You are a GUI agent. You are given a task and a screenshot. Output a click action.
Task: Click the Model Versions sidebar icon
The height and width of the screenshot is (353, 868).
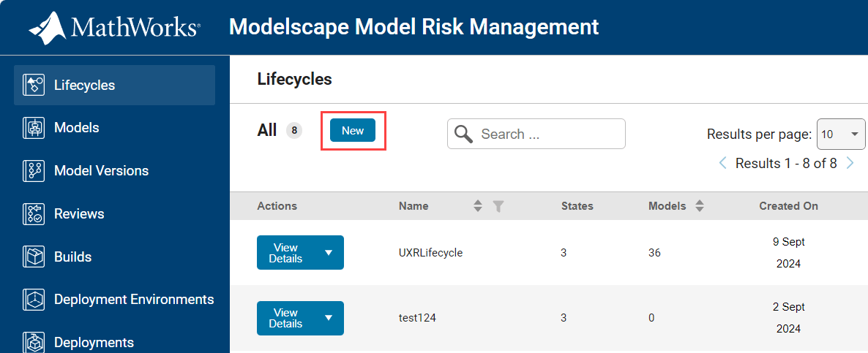34,171
